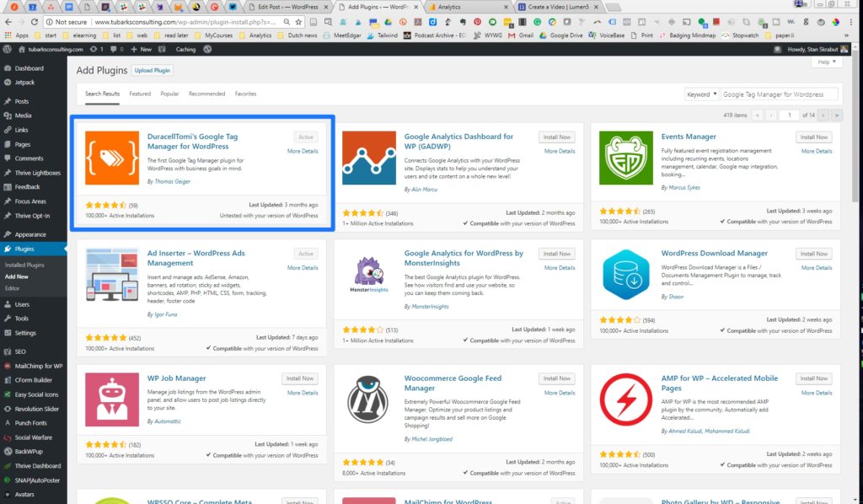The width and height of the screenshot is (863, 504).
Task: Click the plugin search input field
Action: [x=779, y=94]
